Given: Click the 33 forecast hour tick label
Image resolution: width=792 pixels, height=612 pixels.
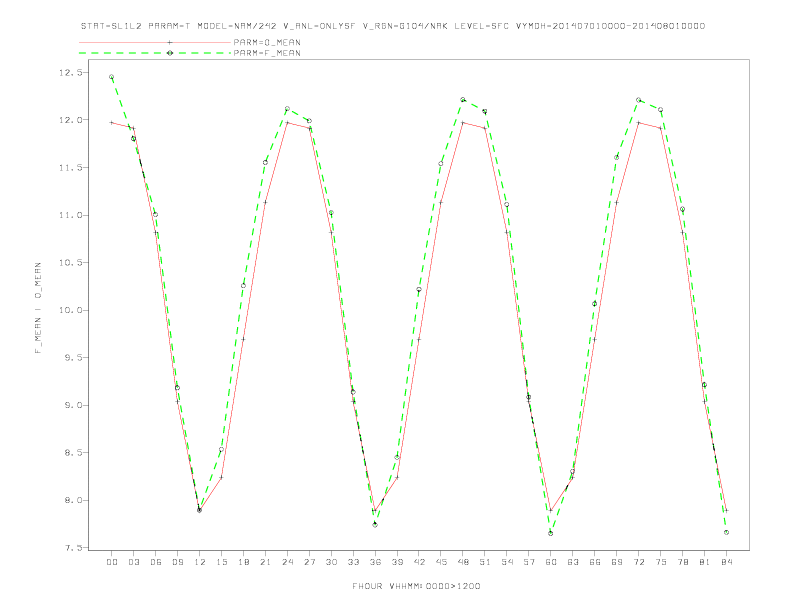Looking at the screenshot, I should point(353,562).
